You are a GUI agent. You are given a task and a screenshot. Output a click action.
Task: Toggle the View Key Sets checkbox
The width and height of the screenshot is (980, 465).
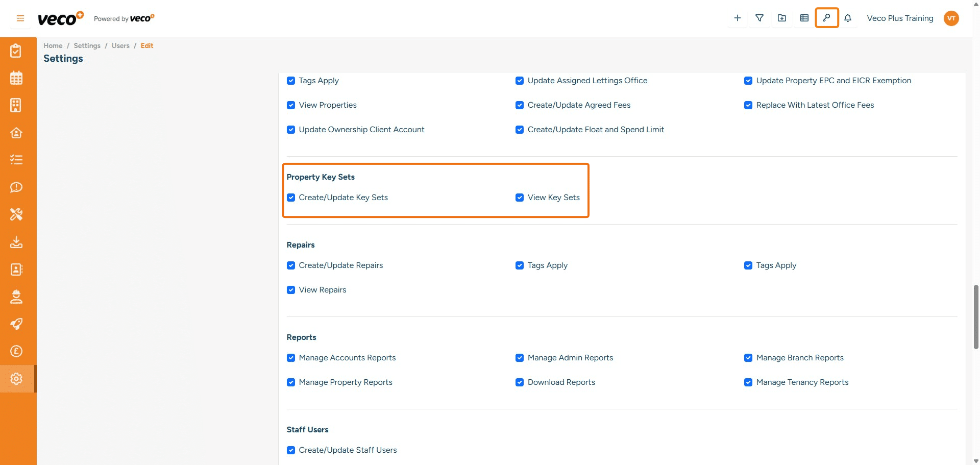click(520, 198)
